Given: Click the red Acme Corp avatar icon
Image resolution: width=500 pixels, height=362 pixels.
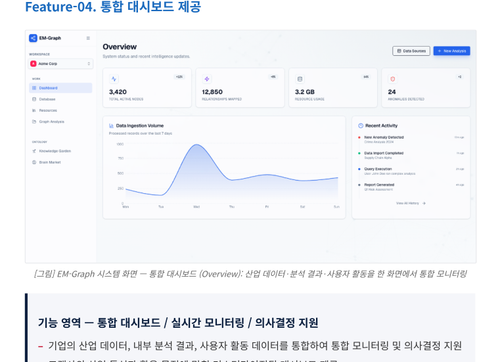Looking at the screenshot, I should coord(33,64).
